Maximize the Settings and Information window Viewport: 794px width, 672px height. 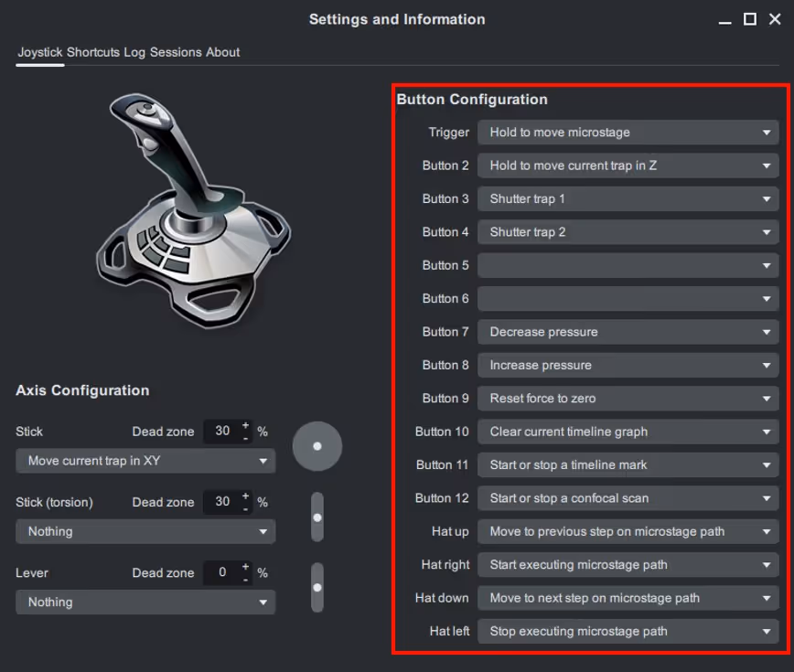tap(750, 19)
